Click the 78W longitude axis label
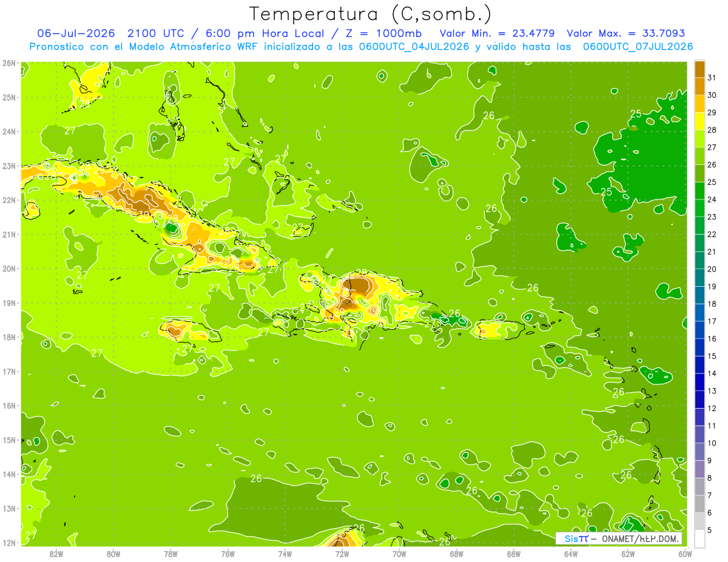Viewport: 728px width, 562px height. tap(170, 554)
